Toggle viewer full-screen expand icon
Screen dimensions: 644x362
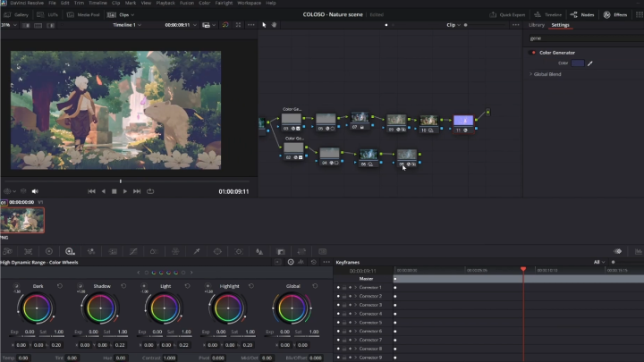238,25
